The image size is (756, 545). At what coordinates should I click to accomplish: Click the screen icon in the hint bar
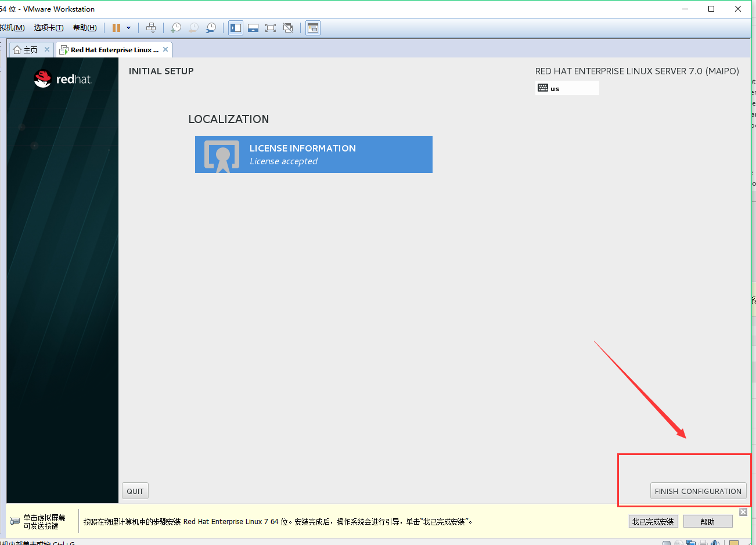click(x=15, y=521)
